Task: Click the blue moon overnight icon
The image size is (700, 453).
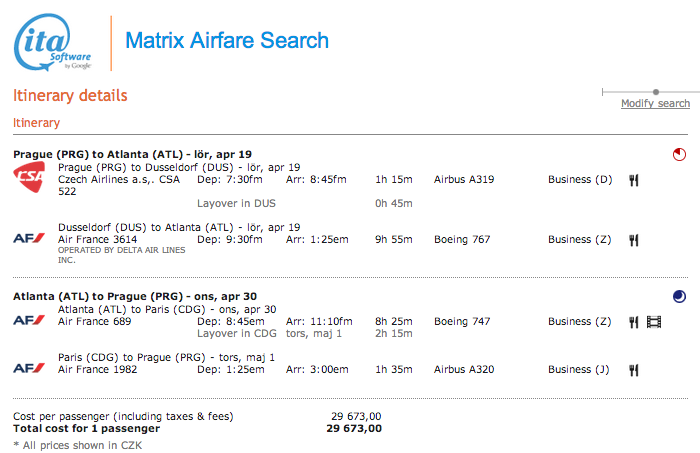Action: [x=679, y=296]
